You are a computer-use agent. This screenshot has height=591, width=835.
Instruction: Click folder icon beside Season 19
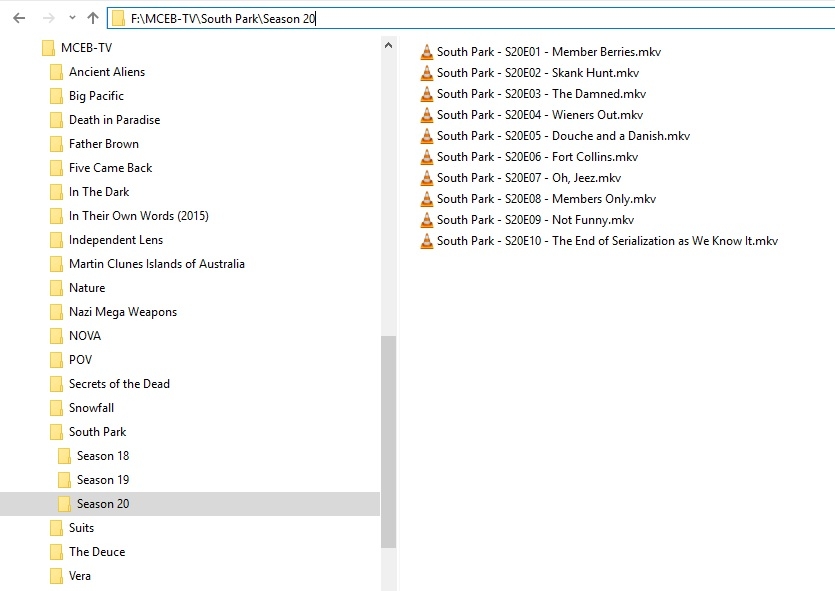(x=64, y=480)
